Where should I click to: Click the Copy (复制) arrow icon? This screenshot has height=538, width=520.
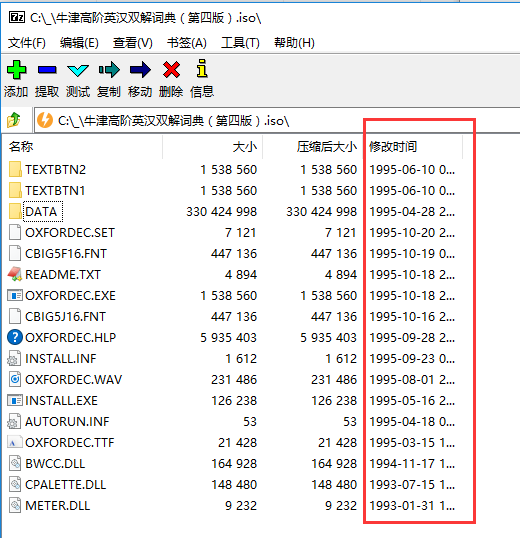tap(109, 70)
